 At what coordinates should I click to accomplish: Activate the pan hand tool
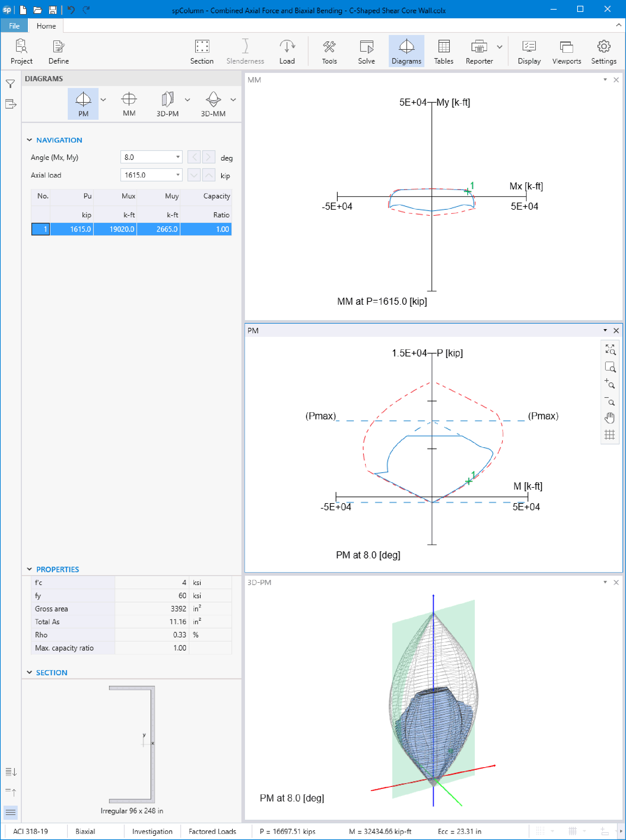[609, 418]
